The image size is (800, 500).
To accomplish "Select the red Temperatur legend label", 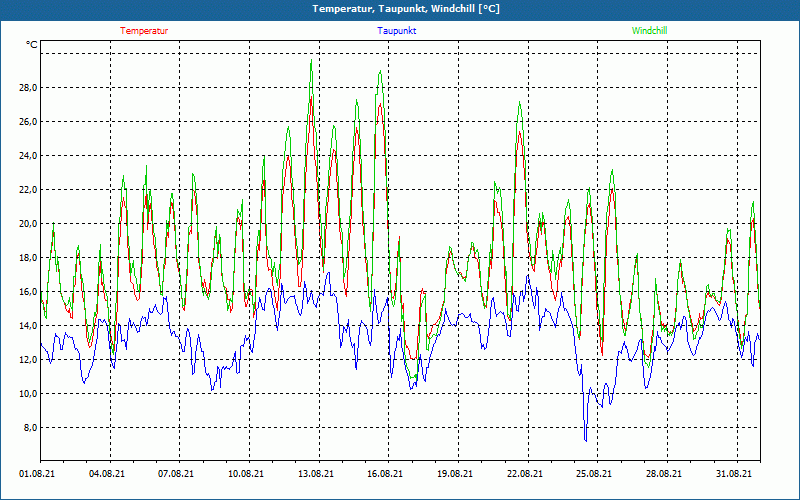I will click(144, 31).
